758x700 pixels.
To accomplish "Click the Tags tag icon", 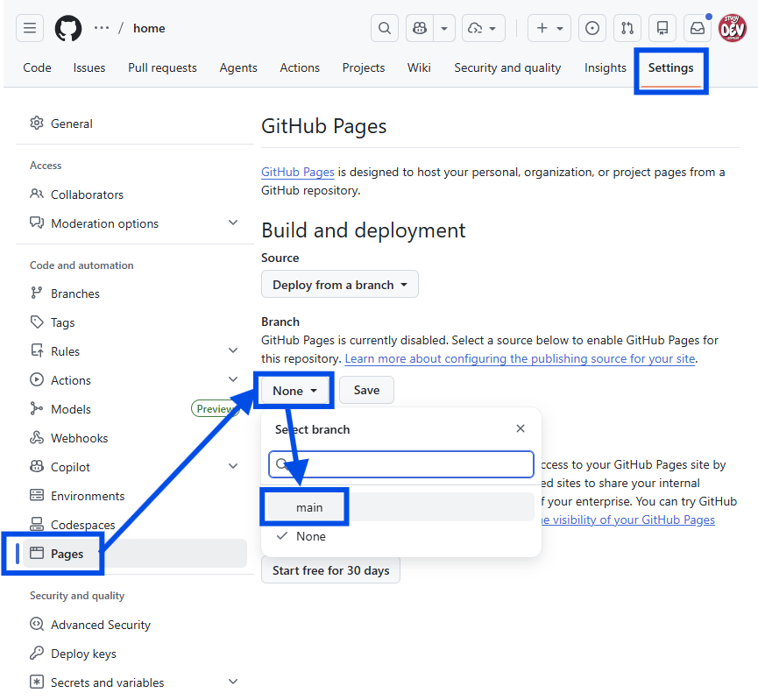I will (37, 322).
